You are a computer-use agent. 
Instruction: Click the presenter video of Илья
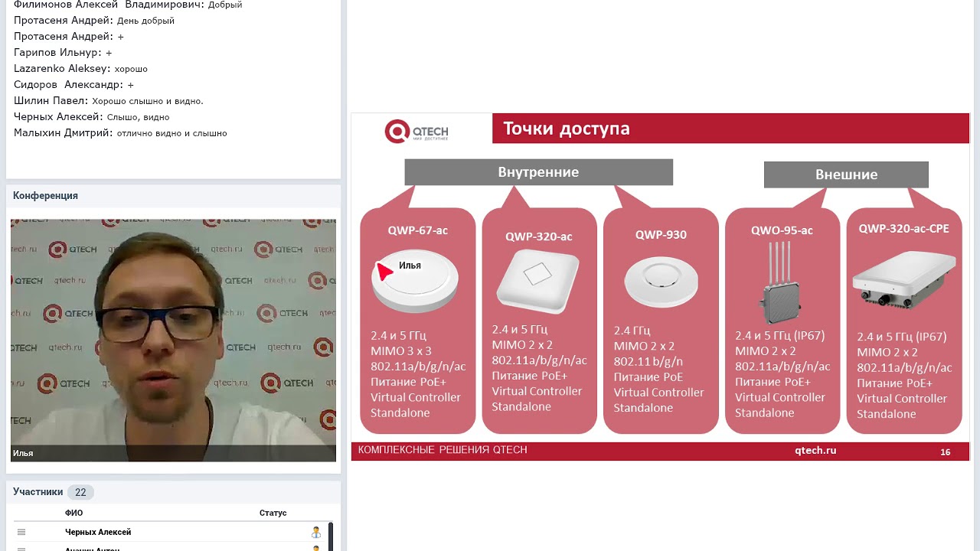(173, 341)
